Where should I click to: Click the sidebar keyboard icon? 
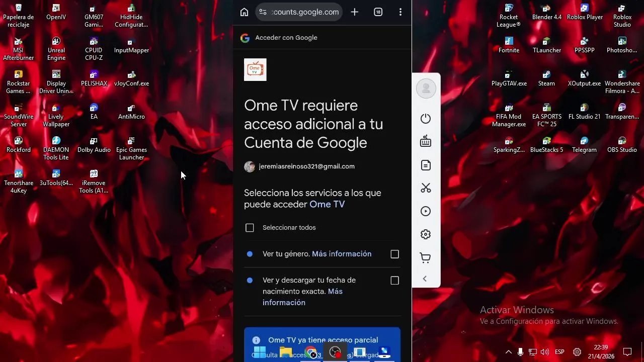[x=426, y=142]
